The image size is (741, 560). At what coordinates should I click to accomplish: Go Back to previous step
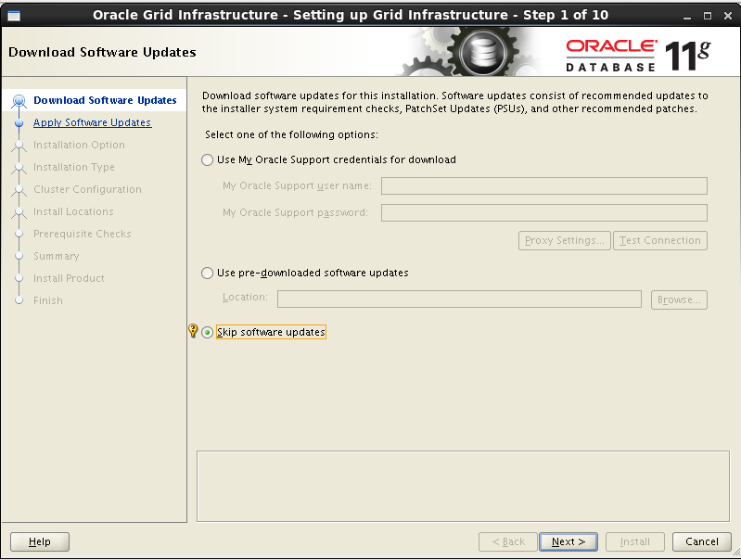click(508, 541)
